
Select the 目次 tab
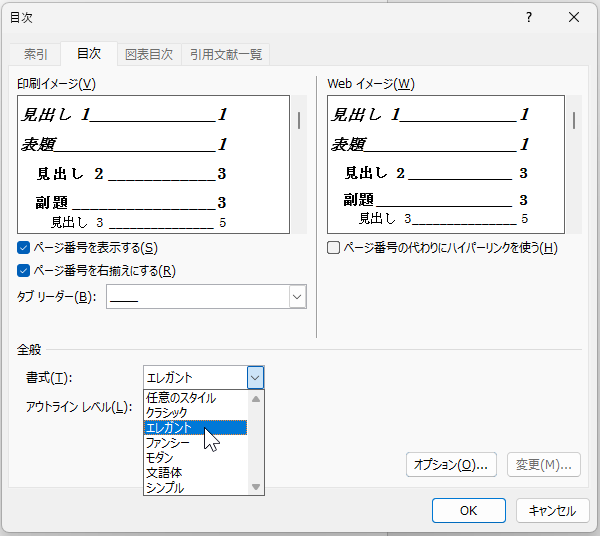[x=89, y=54]
